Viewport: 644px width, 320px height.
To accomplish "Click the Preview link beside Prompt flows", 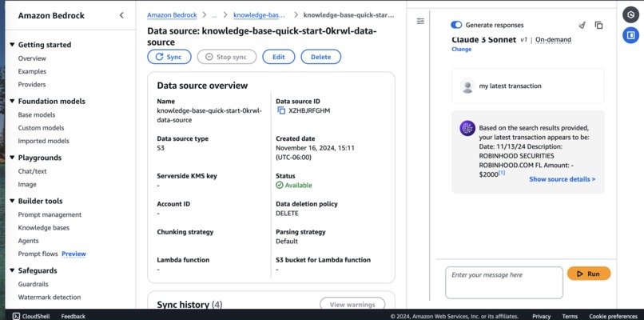I will tap(74, 254).
